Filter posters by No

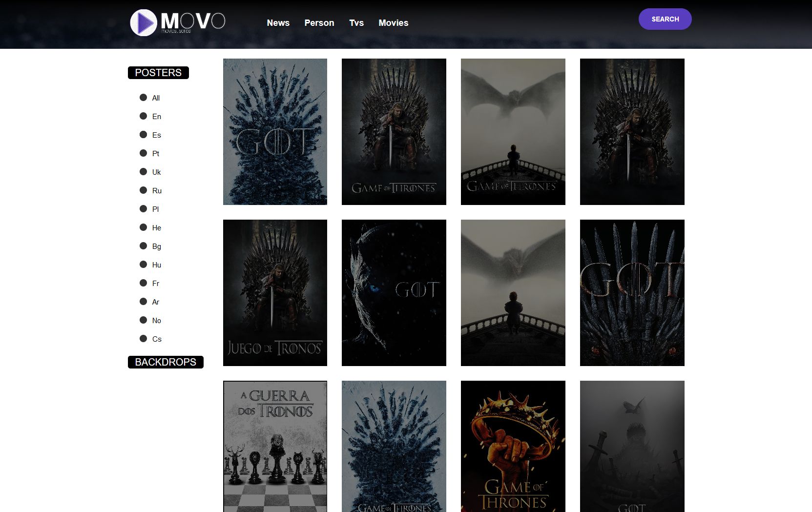pyautogui.click(x=143, y=320)
